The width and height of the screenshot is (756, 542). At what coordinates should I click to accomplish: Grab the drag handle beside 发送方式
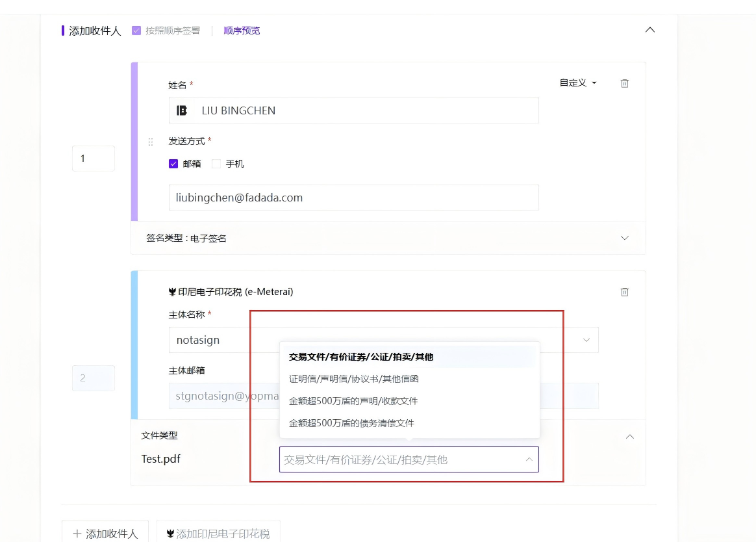click(x=151, y=142)
